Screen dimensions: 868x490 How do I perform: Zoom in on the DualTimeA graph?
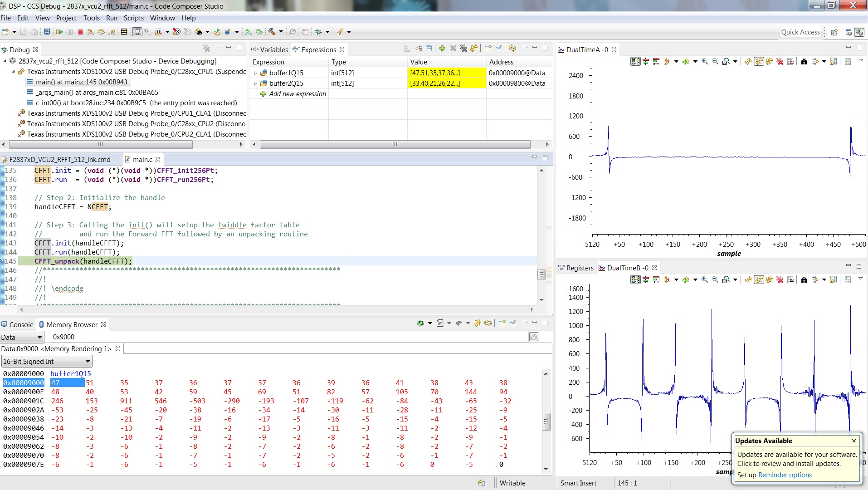pos(704,61)
